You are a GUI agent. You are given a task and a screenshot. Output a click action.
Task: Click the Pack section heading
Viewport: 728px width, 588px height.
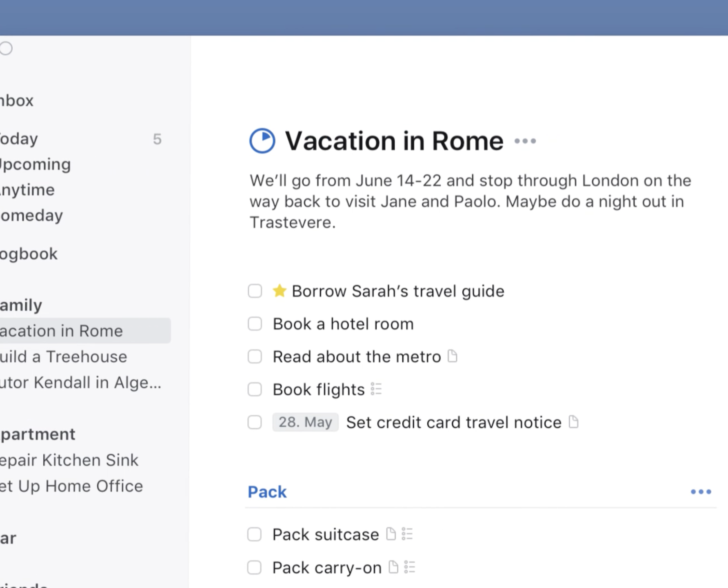pyautogui.click(x=267, y=492)
